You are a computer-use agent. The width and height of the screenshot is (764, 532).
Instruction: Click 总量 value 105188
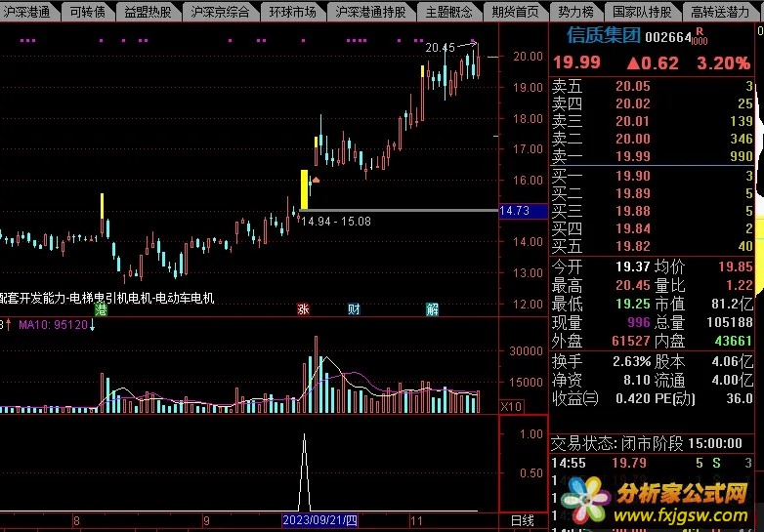[730, 322]
